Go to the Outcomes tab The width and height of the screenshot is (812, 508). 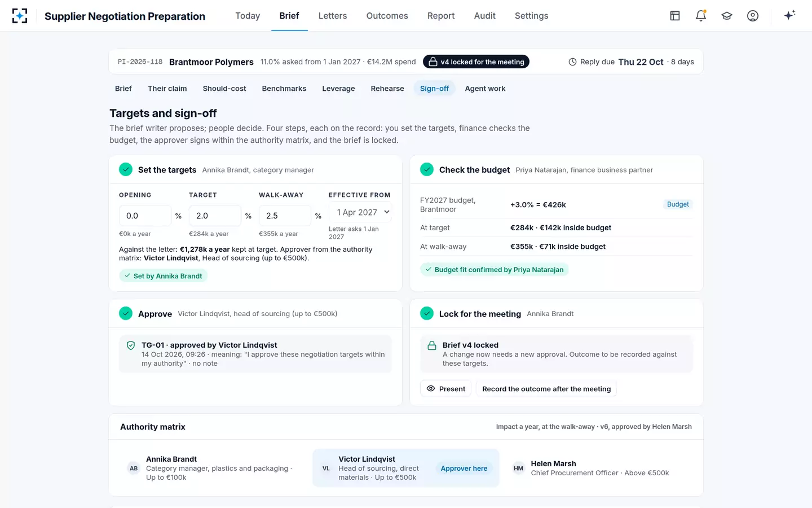tap(387, 16)
